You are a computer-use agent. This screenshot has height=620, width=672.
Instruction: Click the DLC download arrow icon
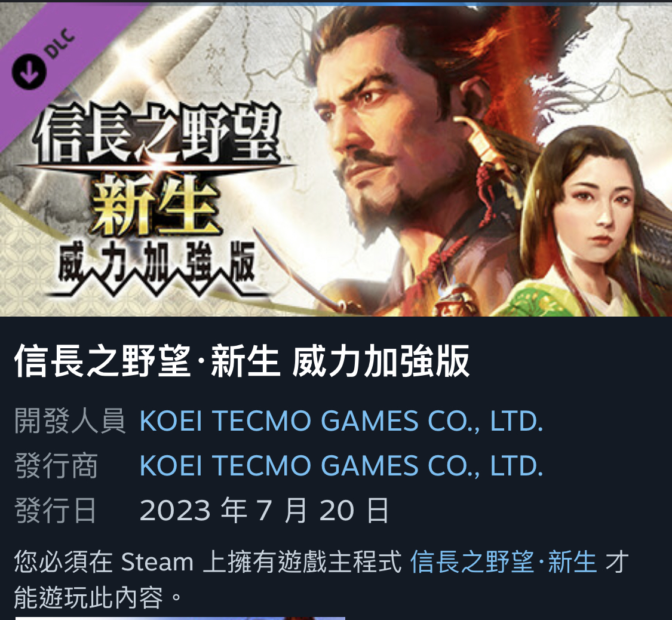(x=29, y=71)
